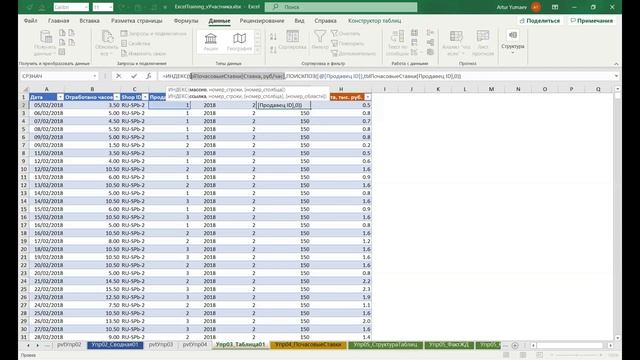Select the pvtmp04 sheet tab

point(195,345)
